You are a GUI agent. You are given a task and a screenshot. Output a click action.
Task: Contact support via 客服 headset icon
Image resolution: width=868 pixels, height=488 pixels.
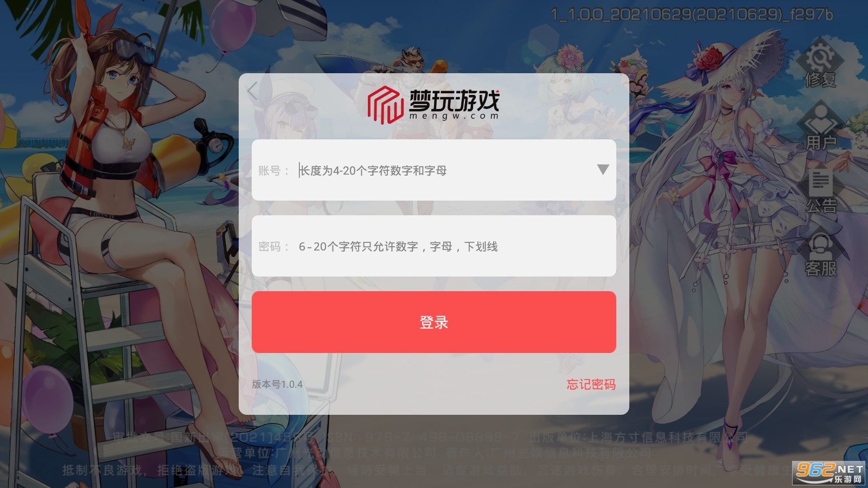tap(820, 244)
